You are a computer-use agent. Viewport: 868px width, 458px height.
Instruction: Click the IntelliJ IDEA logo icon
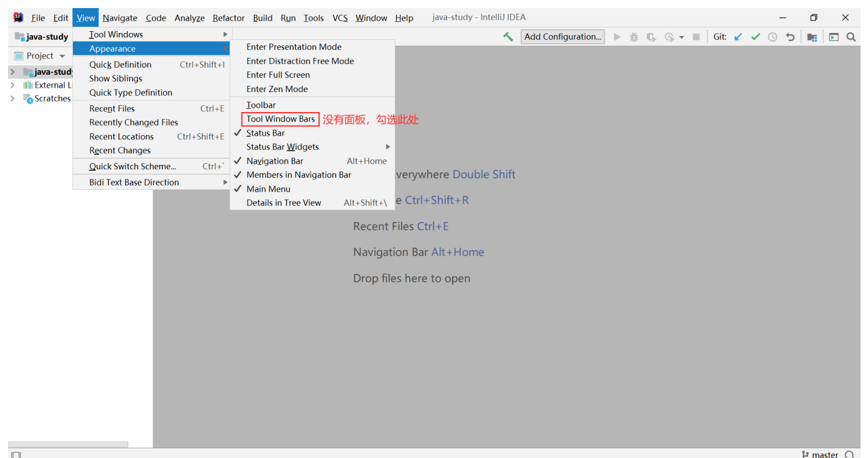[18, 17]
